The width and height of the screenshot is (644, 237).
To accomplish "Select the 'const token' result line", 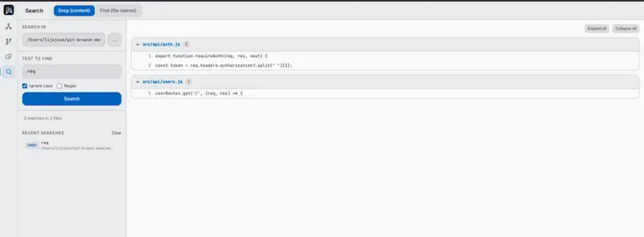I will coord(385,65).
